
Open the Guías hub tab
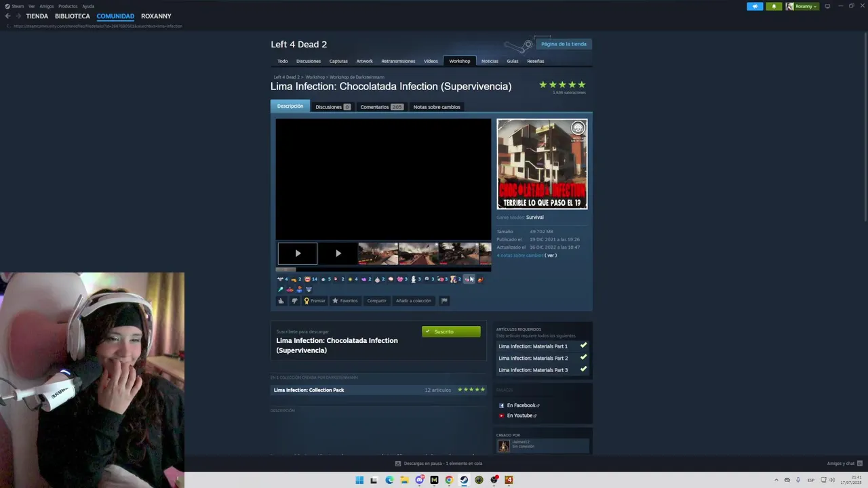click(x=513, y=61)
